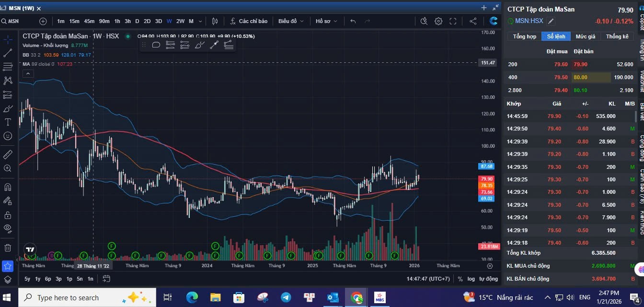644x307 pixels.
Task: Open MBS app from the taskbar
Action: (380, 297)
